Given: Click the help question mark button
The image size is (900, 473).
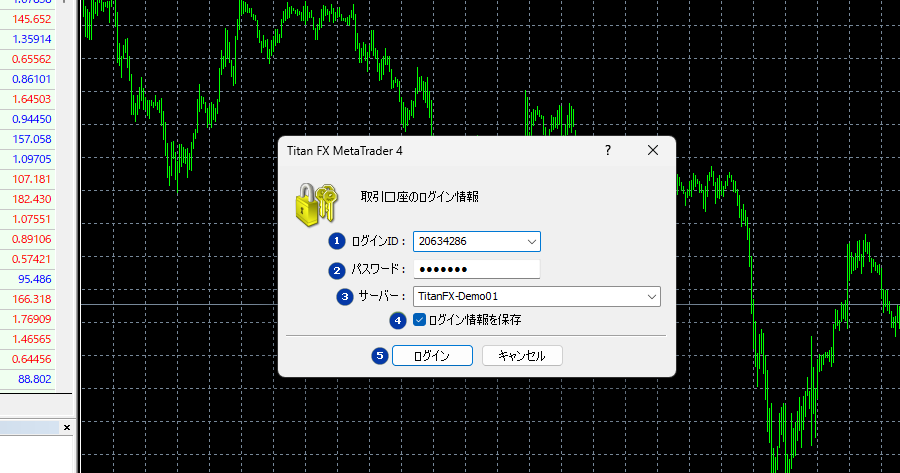Looking at the screenshot, I should [x=608, y=150].
